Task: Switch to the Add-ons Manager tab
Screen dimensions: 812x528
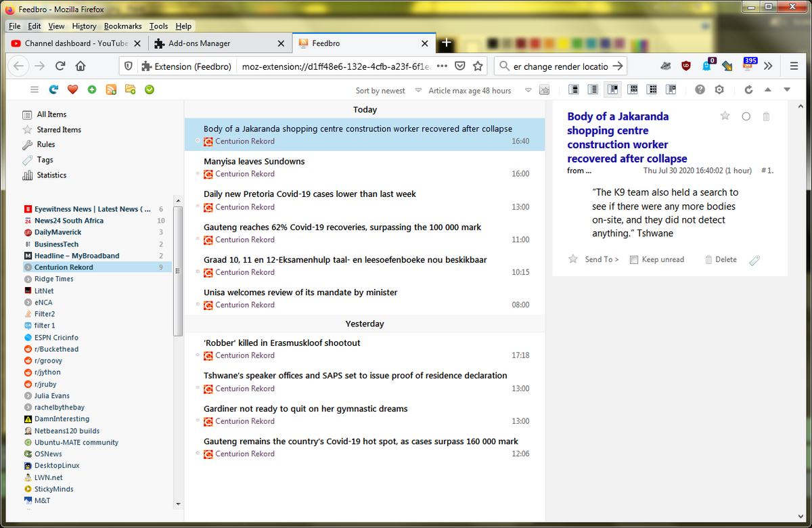Action: pyautogui.click(x=221, y=43)
